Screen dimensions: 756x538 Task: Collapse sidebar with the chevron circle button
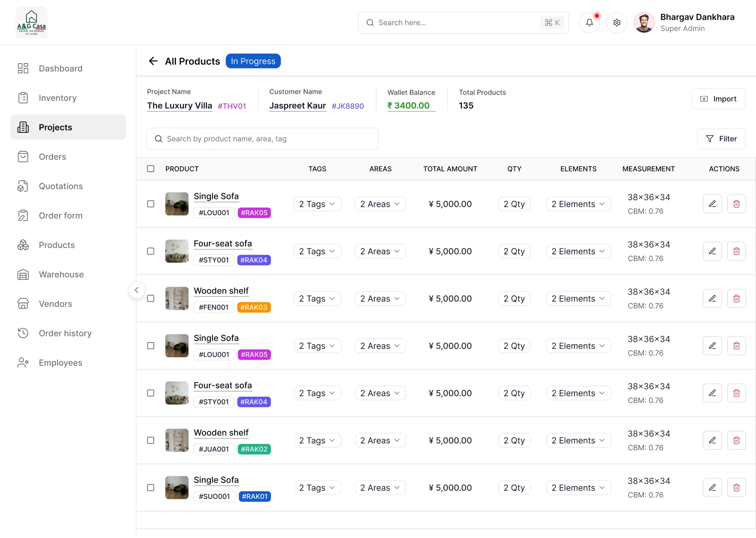tap(136, 290)
